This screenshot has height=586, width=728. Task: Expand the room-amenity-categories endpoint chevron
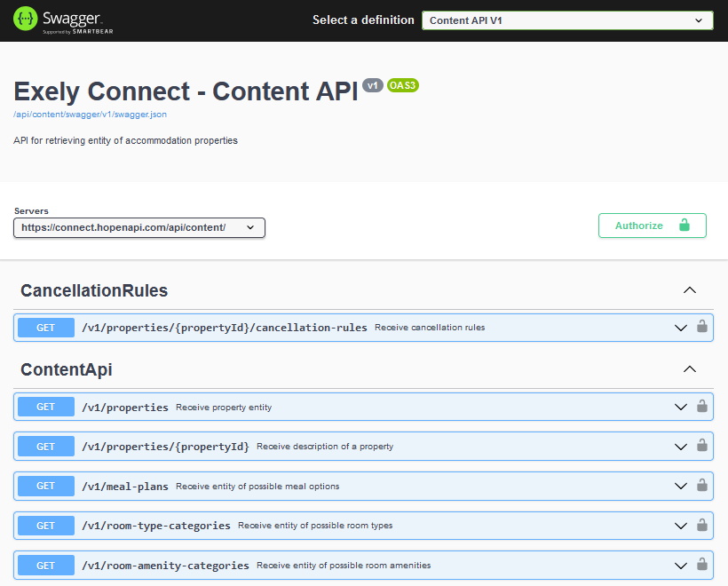tap(681, 566)
